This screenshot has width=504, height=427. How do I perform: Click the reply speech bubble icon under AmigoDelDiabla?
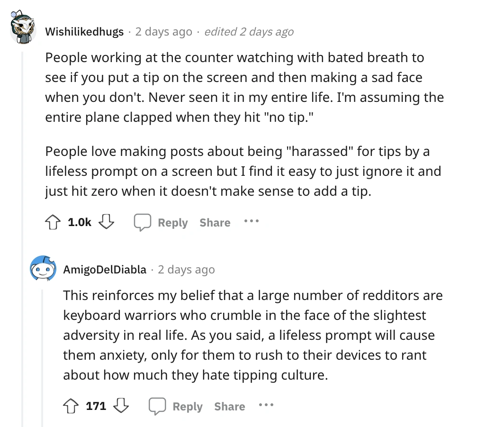tap(158, 406)
